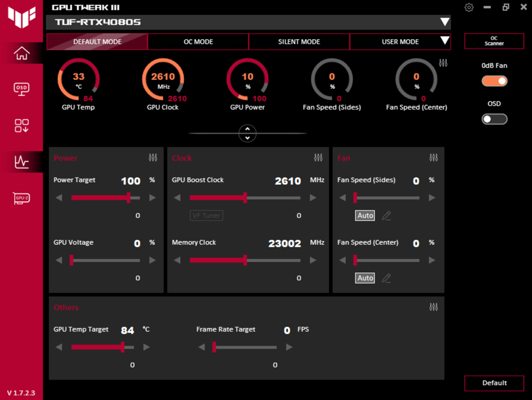Open settings gear in title bar
Image resolution: width=532 pixels, height=400 pixels.
coord(469,8)
